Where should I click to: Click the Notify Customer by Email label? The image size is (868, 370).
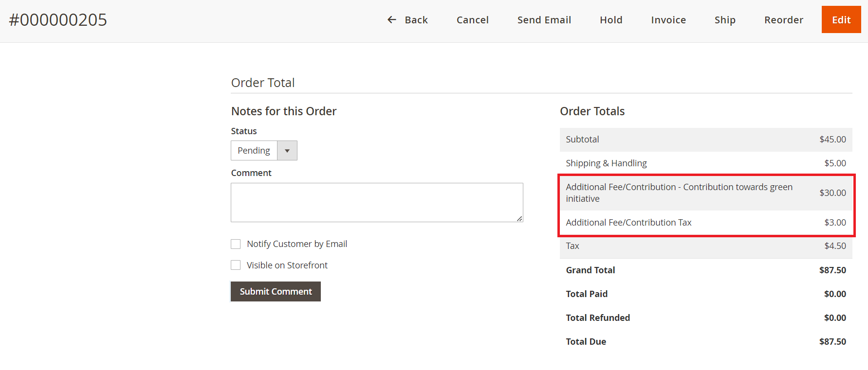296,244
